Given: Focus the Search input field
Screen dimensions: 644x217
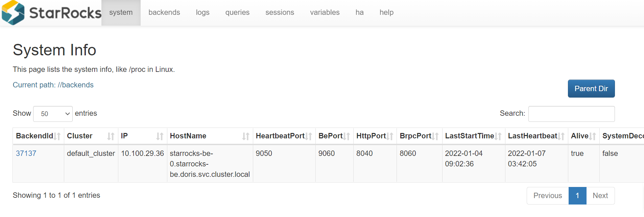Looking at the screenshot, I should pyautogui.click(x=571, y=114).
